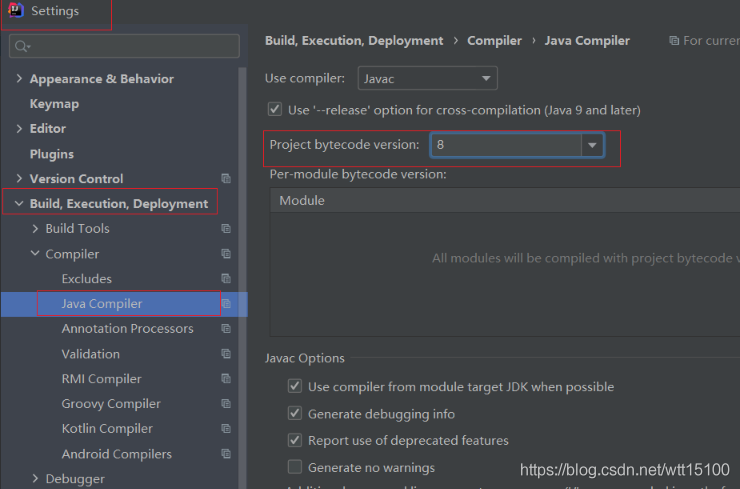
Task: Enable Generate no warnings checkbox
Action: tap(295, 467)
